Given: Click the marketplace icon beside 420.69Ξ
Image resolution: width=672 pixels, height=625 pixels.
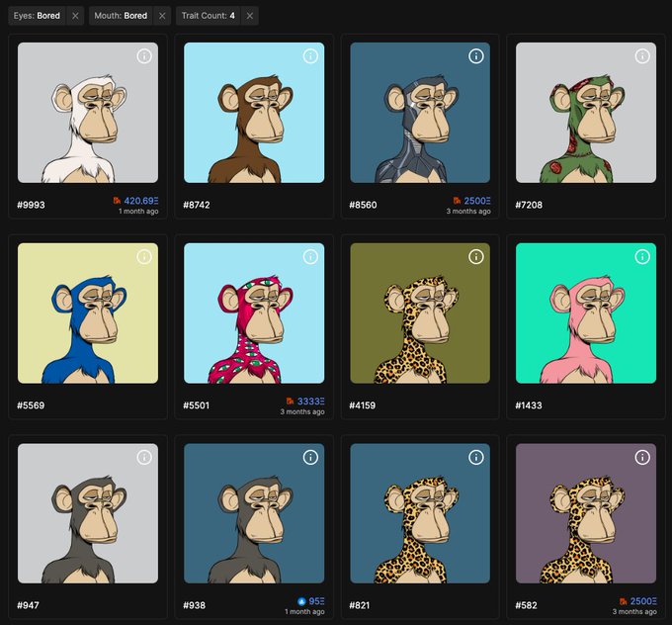Looking at the screenshot, I should (117, 201).
